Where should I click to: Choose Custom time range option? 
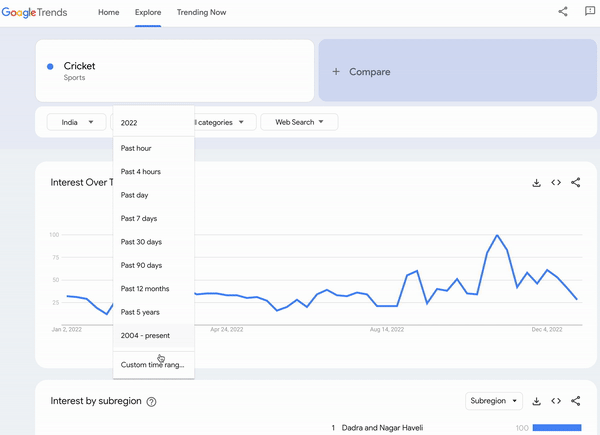[153, 365]
